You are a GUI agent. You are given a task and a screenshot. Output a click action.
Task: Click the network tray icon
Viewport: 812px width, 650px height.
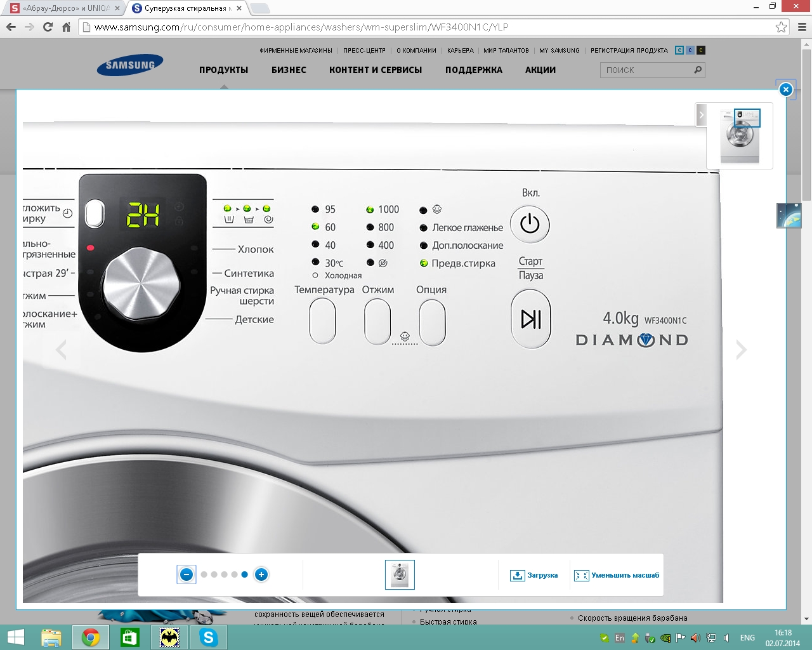(x=711, y=638)
